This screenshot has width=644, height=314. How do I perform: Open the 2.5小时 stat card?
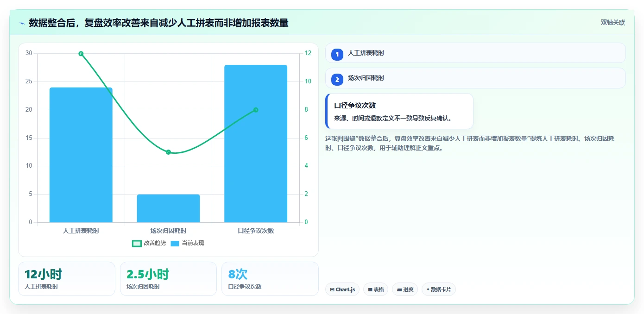(168, 279)
